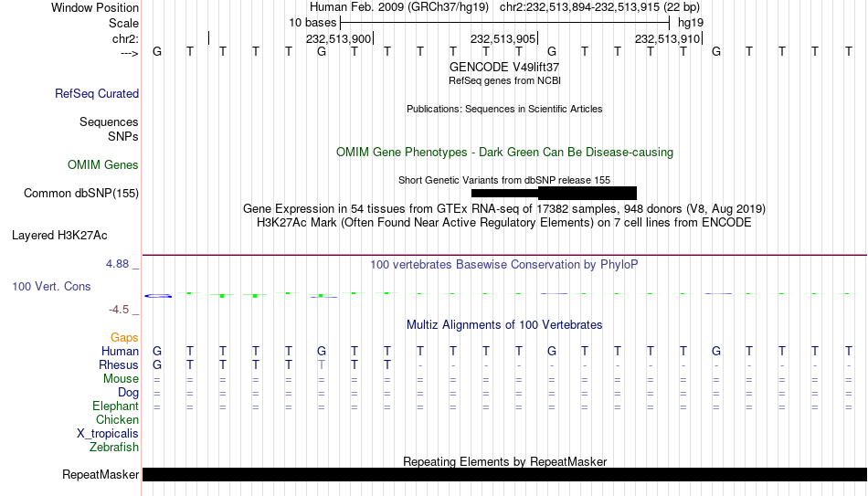Click the Scale label

pyautogui.click(x=123, y=23)
